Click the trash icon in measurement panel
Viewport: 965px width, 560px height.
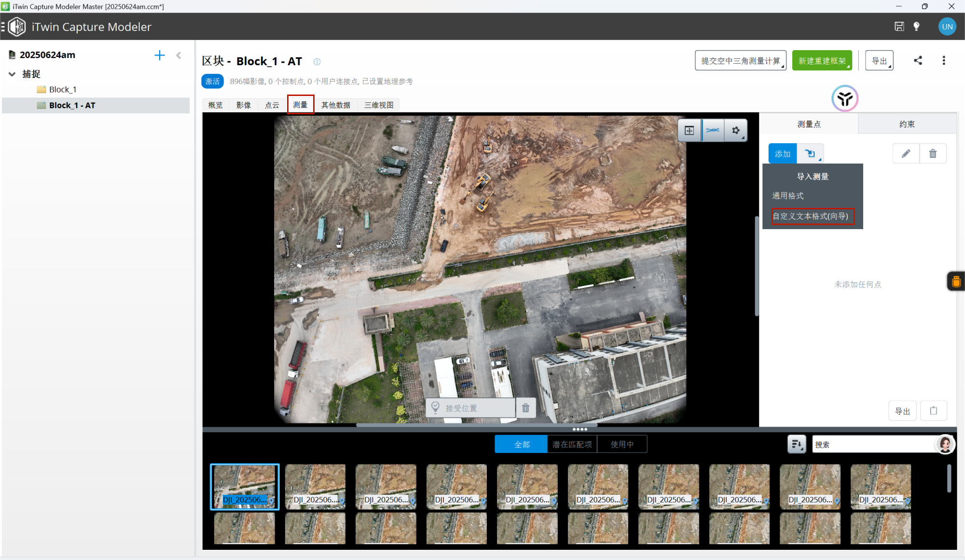coord(933,153)
